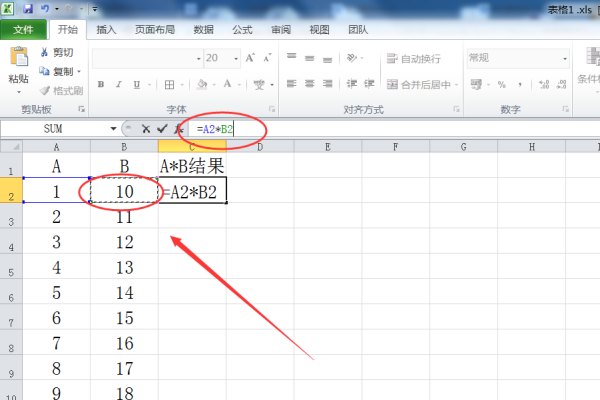Decrease font size with the small A icon
Image resolution: width=600 pixels, height=400 pixels.
pos(267,58)
